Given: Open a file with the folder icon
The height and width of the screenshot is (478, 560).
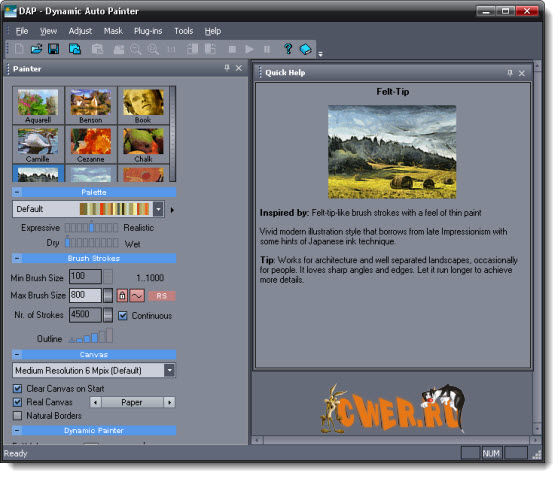Looking at the screenshot, I should [x=36, y=49].
